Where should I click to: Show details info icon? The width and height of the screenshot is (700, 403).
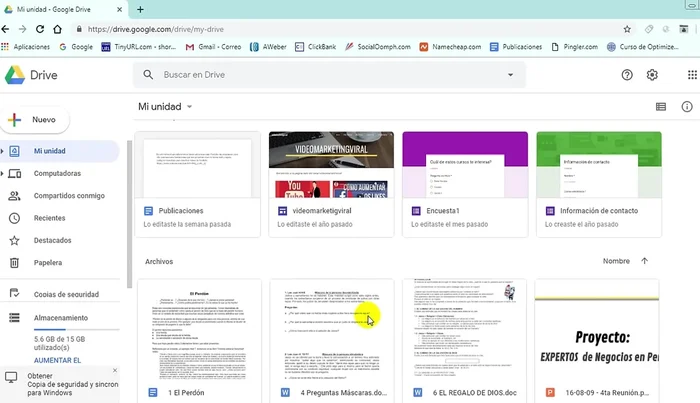[x=687, y=107]
